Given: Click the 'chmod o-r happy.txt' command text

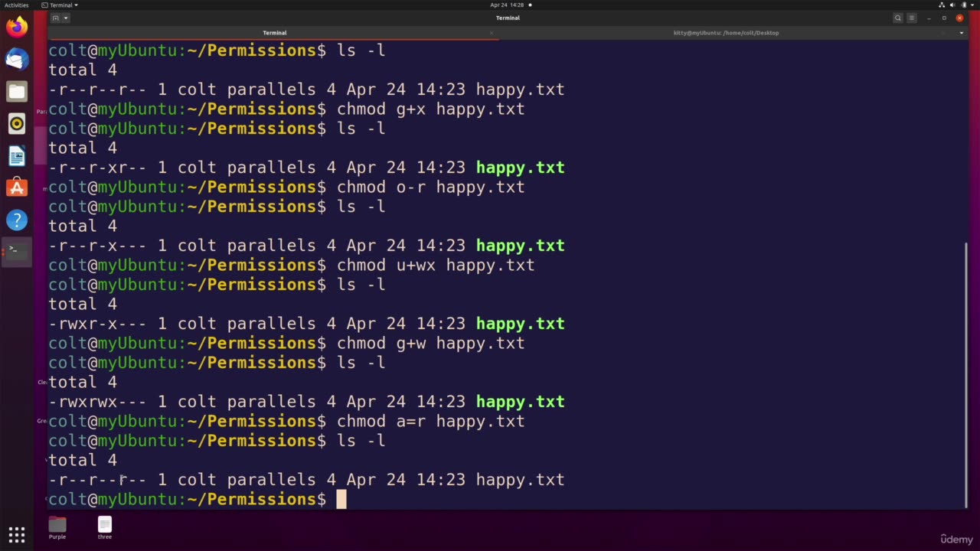Looking at the screenshot, I should point(430,187).
